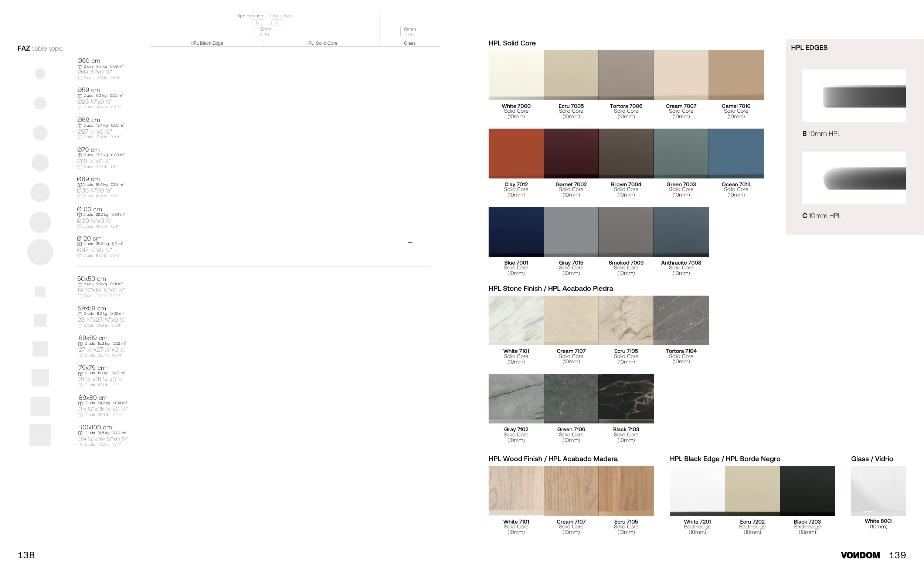924x572 pixels.
Task: Click the 50x50 cm square table top icon
Action: coord(40,291)
